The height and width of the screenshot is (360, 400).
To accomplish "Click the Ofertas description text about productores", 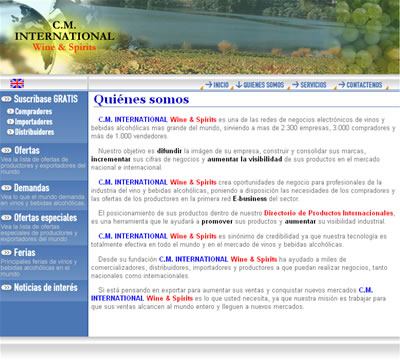I will pos(43,166).
